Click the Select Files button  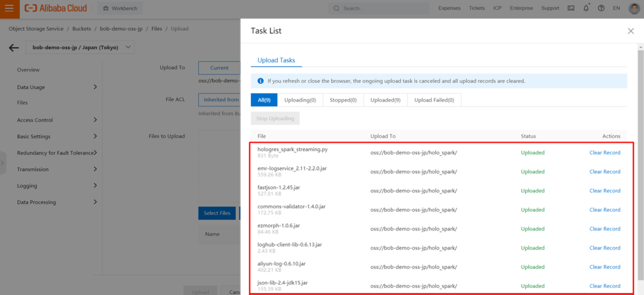coord(217,213)
